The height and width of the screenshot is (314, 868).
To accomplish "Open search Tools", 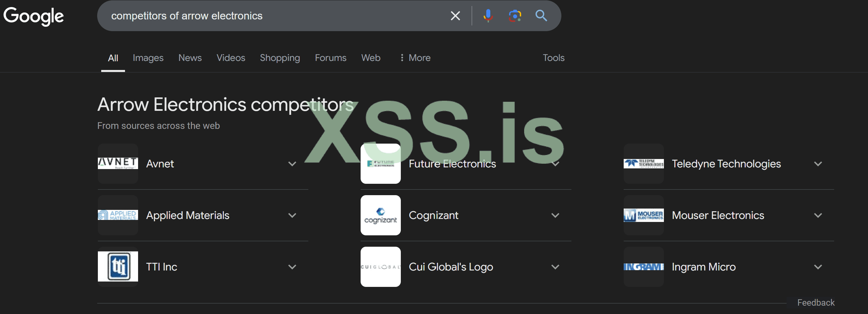I will point(553,58).
